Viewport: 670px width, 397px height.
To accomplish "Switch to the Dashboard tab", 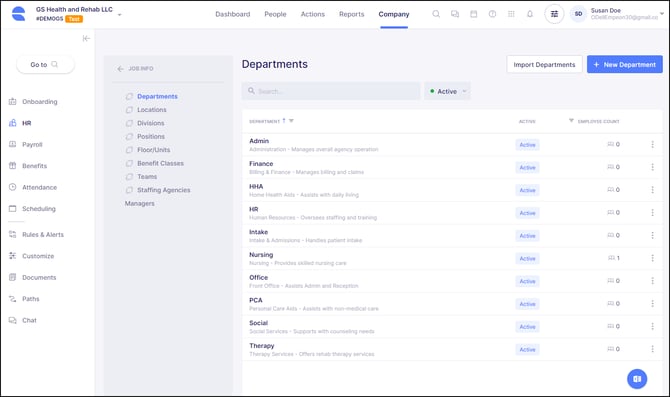I will point(232,14).
